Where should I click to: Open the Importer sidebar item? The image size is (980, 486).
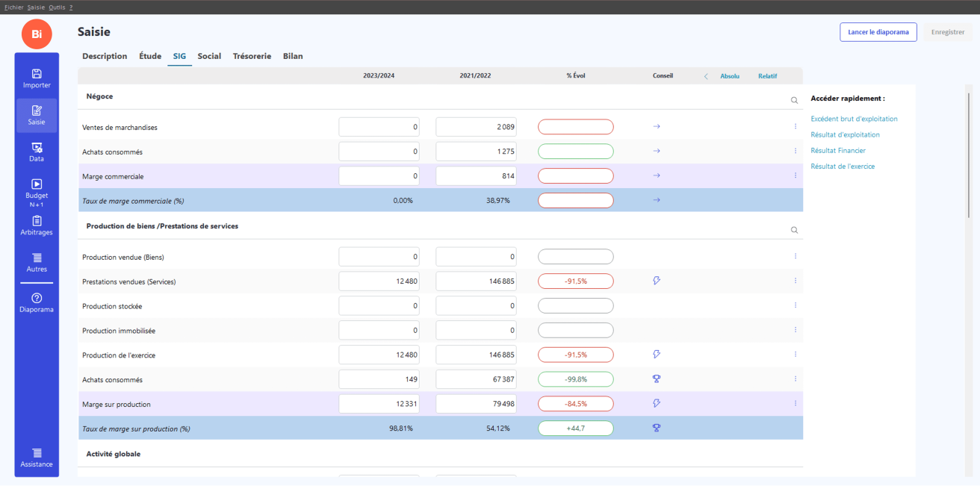point(37,78)
